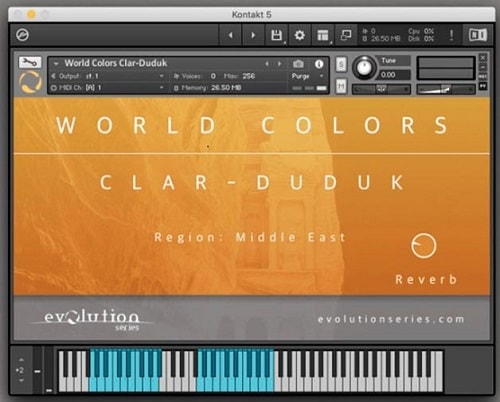Toggle the PV button at the header's right edge
Image resolution: width=500 pixels, height=402 pixels.
click(x=483, y=86)
